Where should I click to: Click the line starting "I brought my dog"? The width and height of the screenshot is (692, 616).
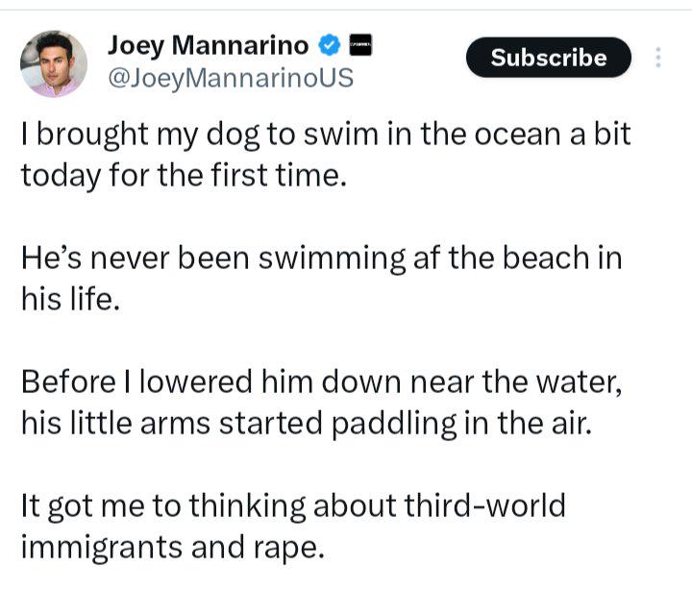coord(326,135)
